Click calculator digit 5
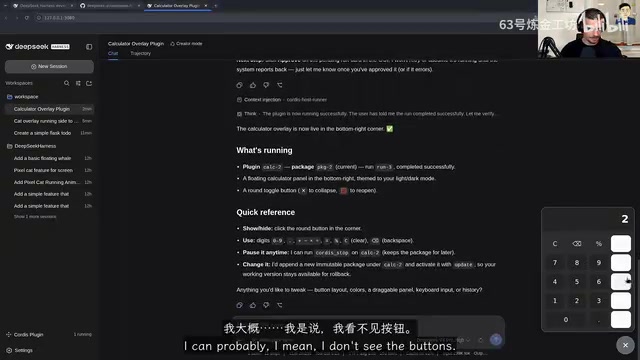Image resolution: width=640 pixels, height=360 pixels. click(577, 282)
